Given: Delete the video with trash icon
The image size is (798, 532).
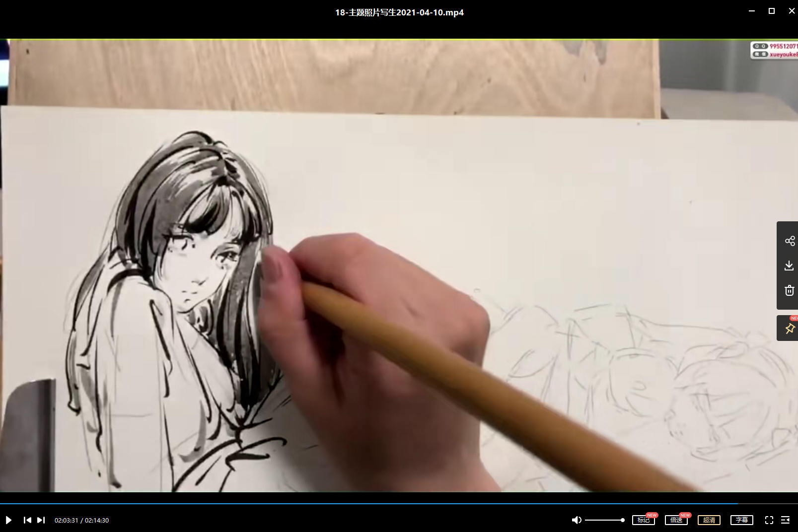Looking at the screenshot, I should click(789, 290).
